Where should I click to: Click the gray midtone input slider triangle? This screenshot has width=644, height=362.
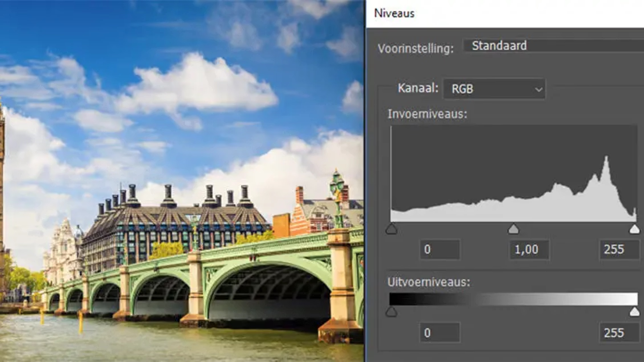513,229
